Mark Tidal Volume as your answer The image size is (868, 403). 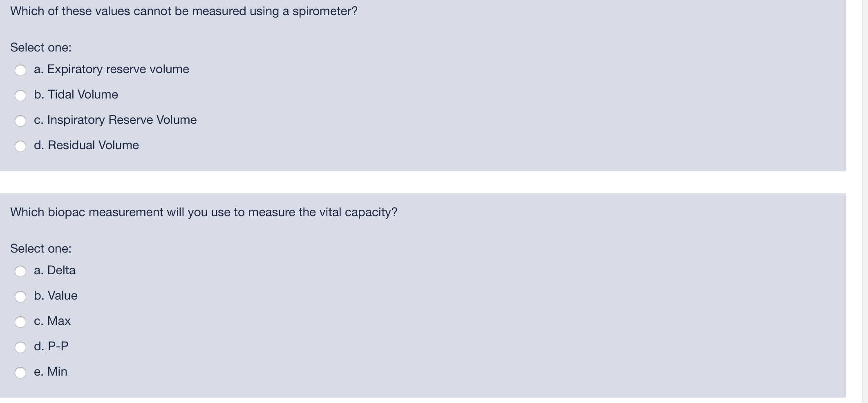point(20,96)
